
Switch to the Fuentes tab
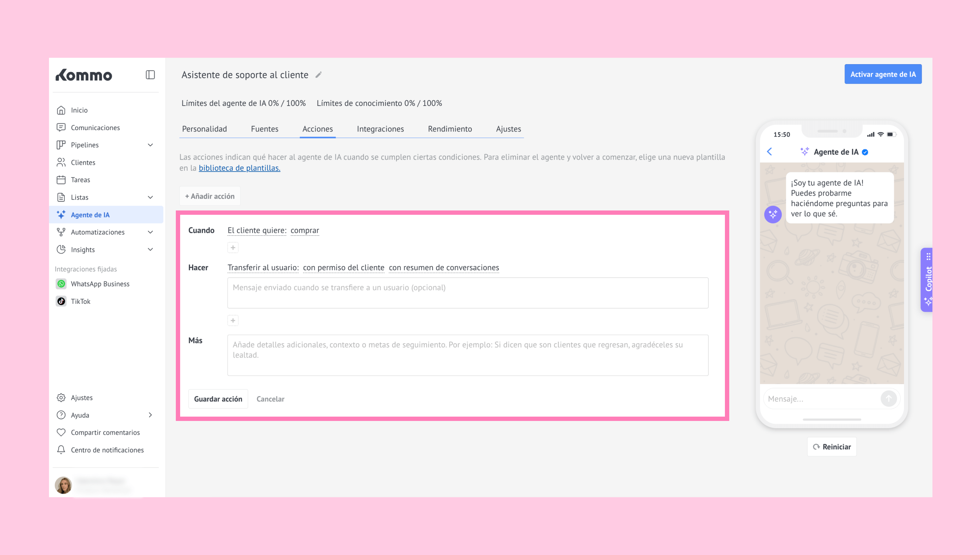(264, 129)
